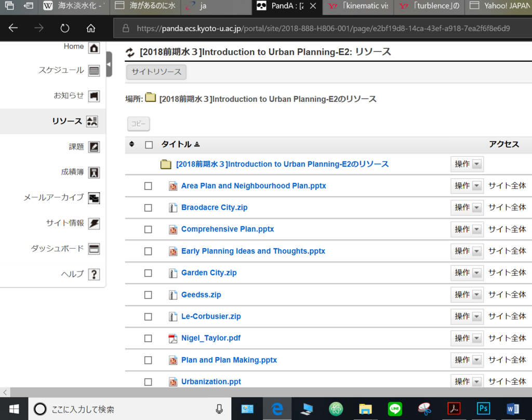Check the Area Plan and Neighbourhood Plan checkbox

pos(148,186)
